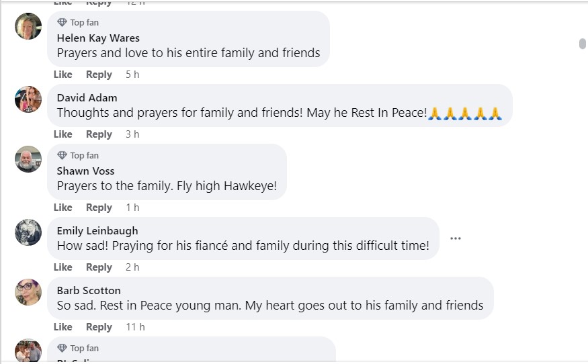Reply to David Adam's comment

tap(99, 134)
